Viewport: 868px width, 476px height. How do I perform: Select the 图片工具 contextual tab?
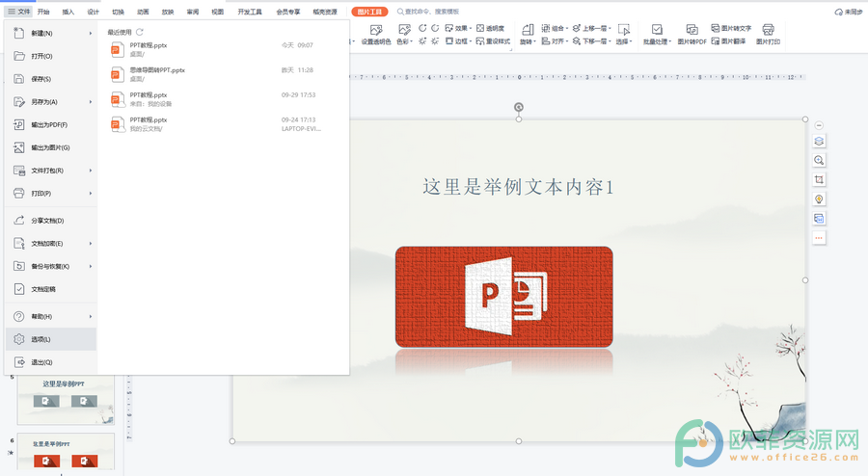coord(369,12)
